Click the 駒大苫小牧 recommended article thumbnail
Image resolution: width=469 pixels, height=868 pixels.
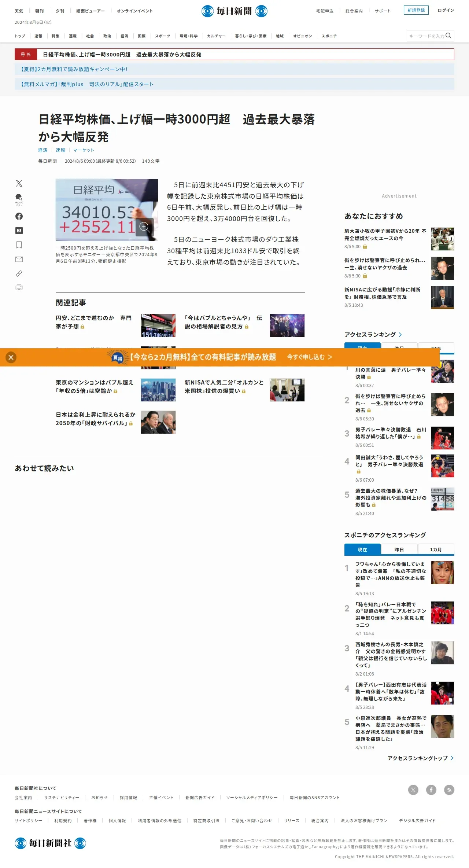point(443,239)
